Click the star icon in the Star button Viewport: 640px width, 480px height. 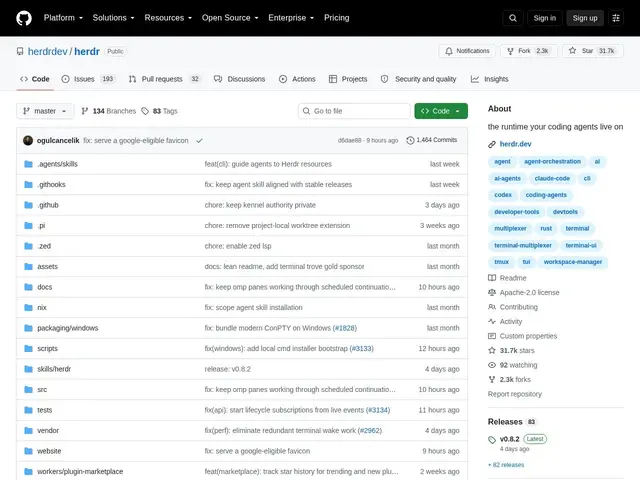pyautogui.click(x=572, y=51)
